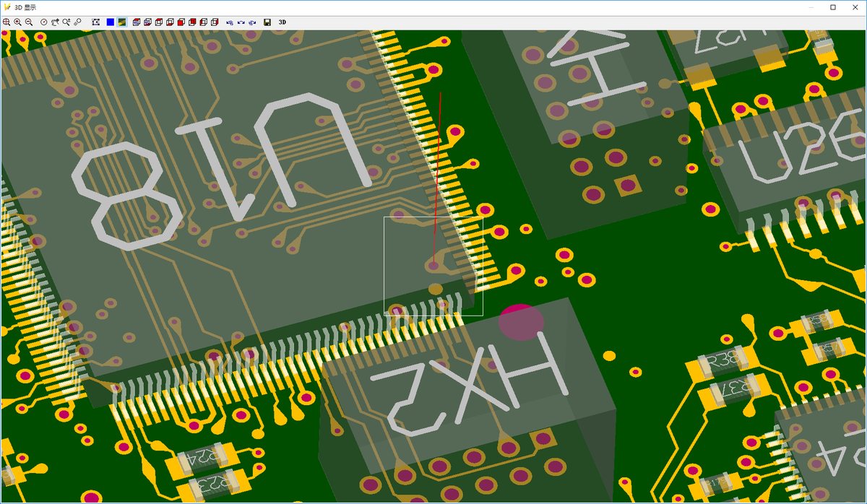Select the first cube view icon
Viewport: 867px width, 504px height.
pos(136,22)
